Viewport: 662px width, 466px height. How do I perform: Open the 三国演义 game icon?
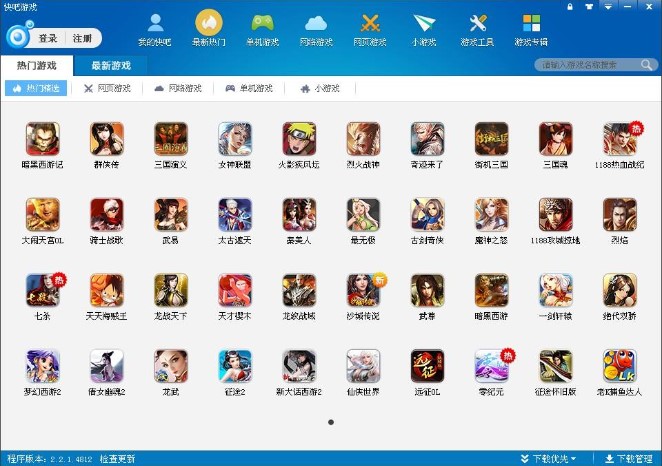171,139
